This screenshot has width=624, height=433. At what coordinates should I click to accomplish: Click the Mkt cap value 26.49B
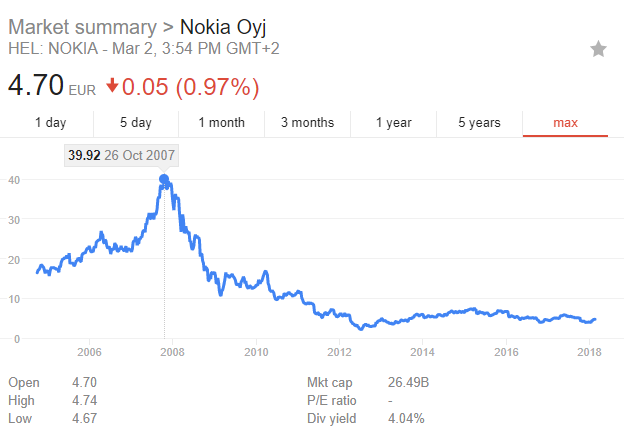coord(408,382)
